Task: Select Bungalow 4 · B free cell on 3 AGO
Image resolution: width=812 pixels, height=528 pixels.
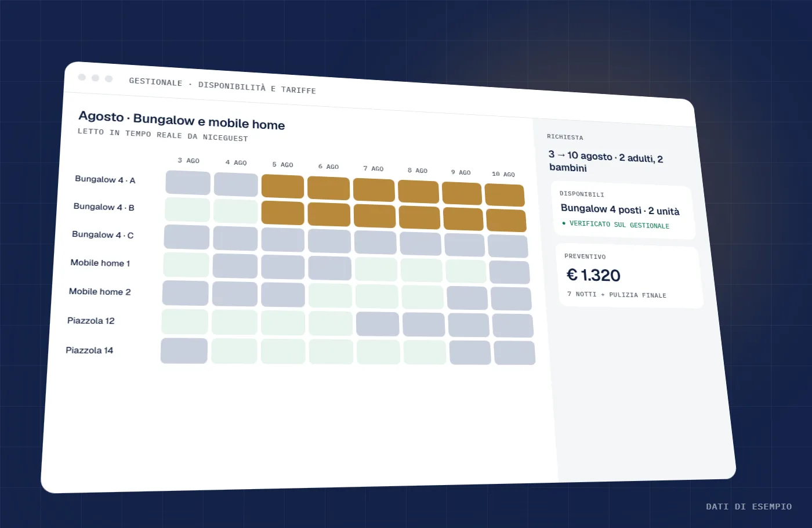Action: [187, 209]
